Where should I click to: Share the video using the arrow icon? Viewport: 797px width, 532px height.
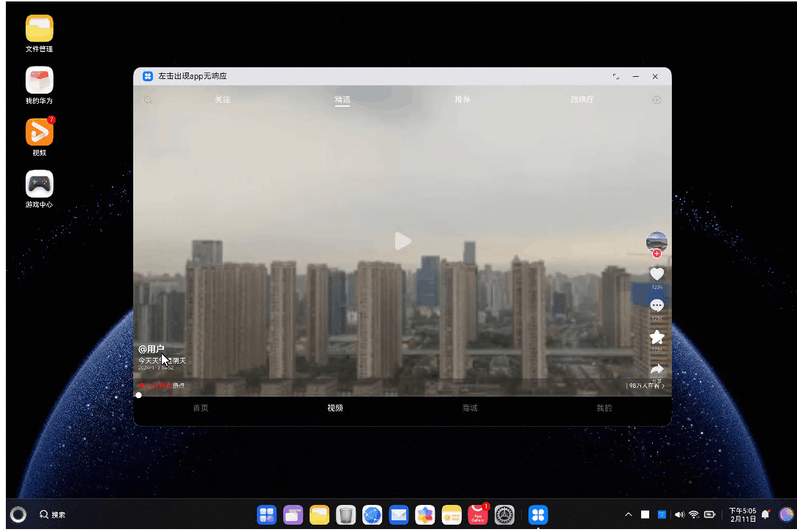(x=656, y=369)
